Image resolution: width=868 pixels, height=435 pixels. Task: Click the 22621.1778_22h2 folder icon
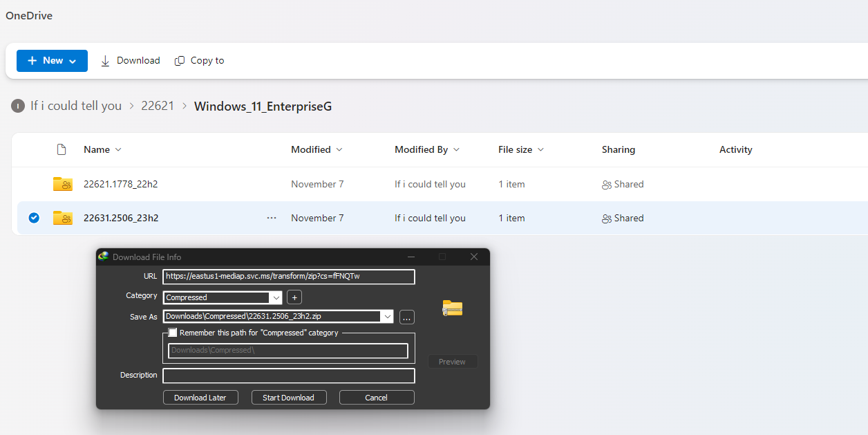click(63, 184)
